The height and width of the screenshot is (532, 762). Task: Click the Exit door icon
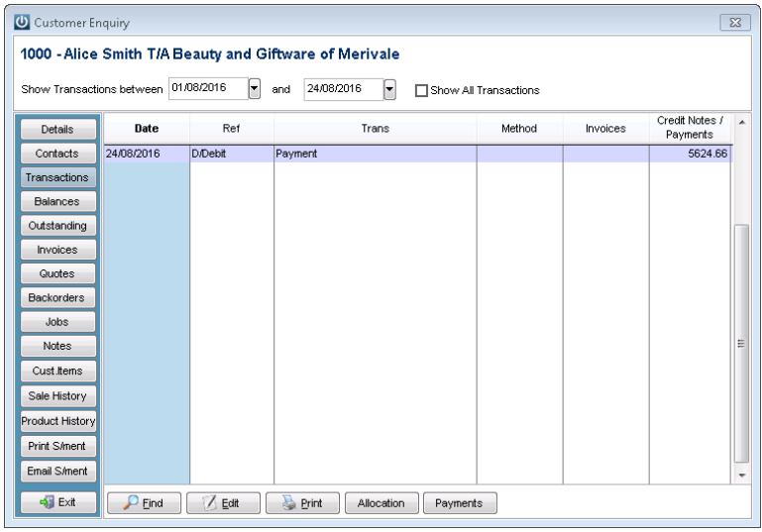(x=48, y=502)
